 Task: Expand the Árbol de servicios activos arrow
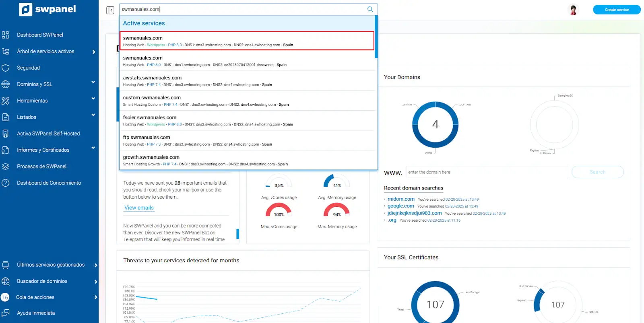pos(94,52)
